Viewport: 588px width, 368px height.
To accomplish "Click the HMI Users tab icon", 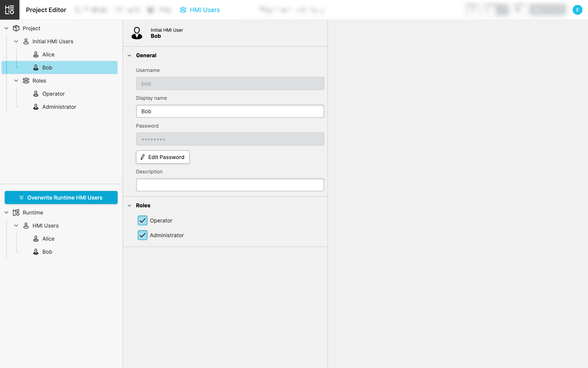I will pyautogui.click(x=183, y=10).
